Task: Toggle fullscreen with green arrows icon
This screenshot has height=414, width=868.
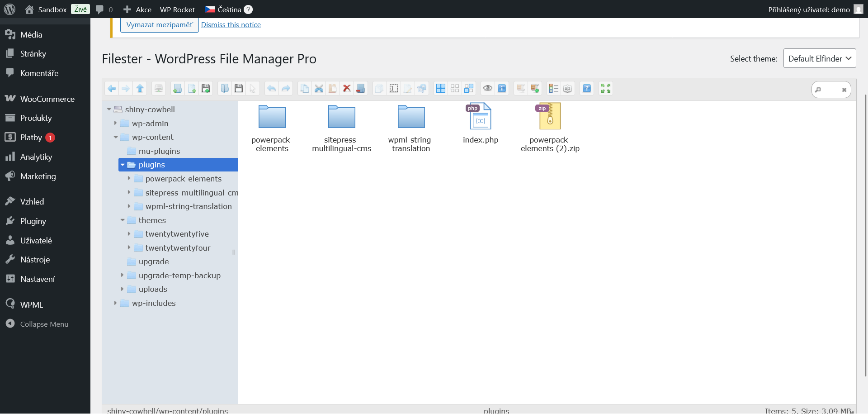Action: click(x=606, y=89)
